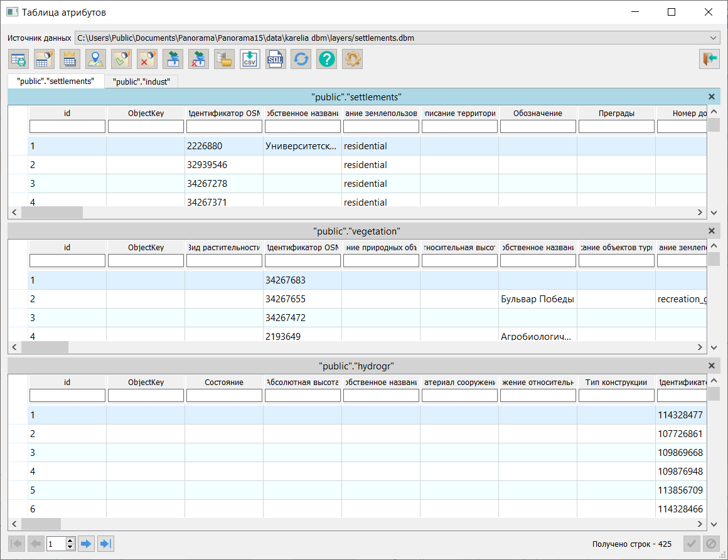The height and width of the screenshot is (560, 728).
Task: Click the blue refresh arrows icon
Action: pyautogui.click(x=301, y=60)
